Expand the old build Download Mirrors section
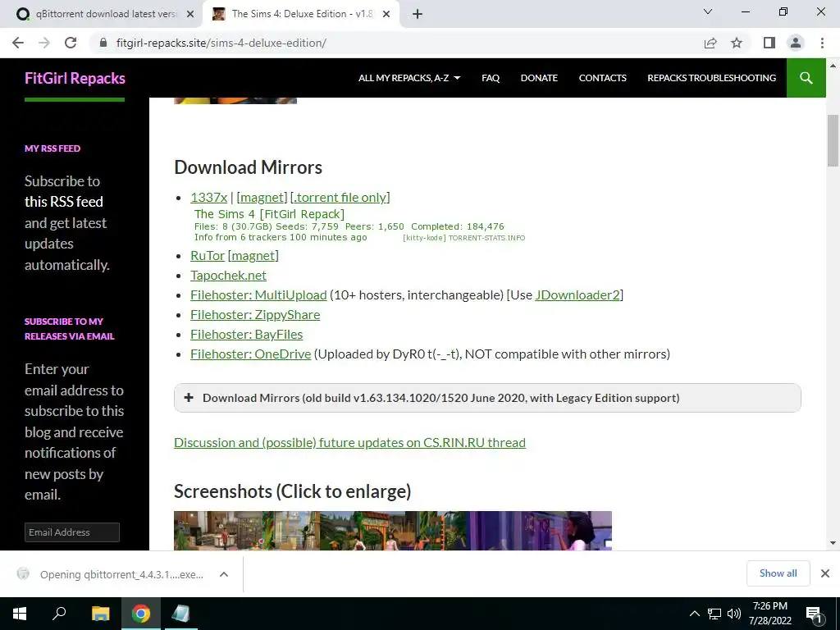 [487, 398]
